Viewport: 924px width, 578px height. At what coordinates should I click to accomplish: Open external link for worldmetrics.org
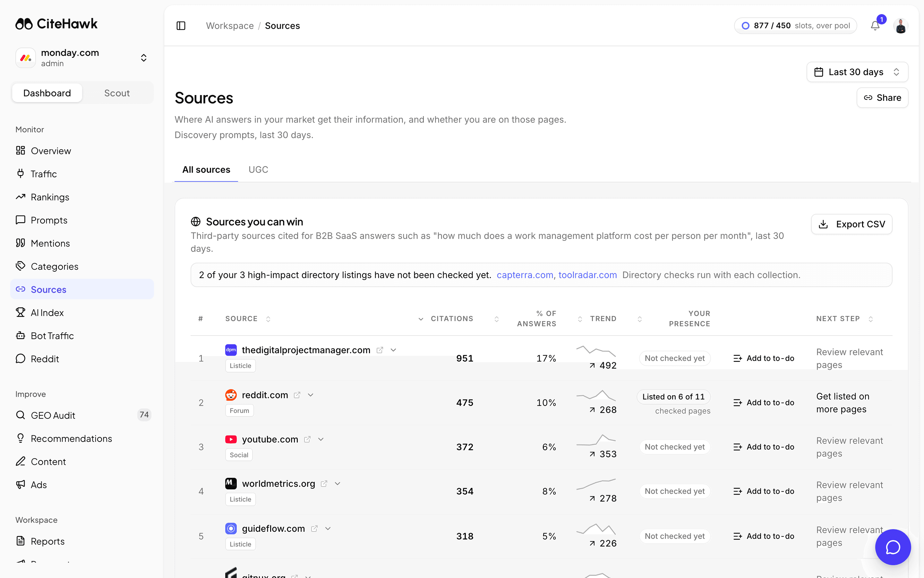pyautogui.click(x=324, y=484)
